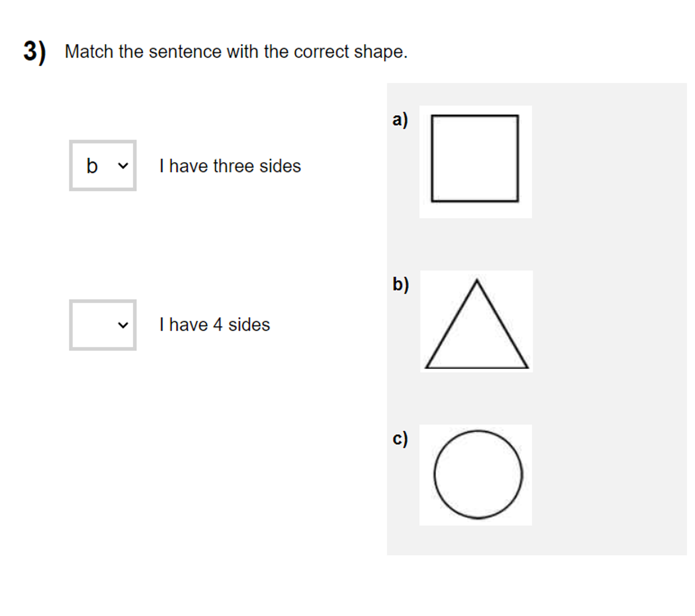Viewport: 695px width, 616px height.
Task: Open the dropdown showing answer "b"
Action: click(103, 165)
